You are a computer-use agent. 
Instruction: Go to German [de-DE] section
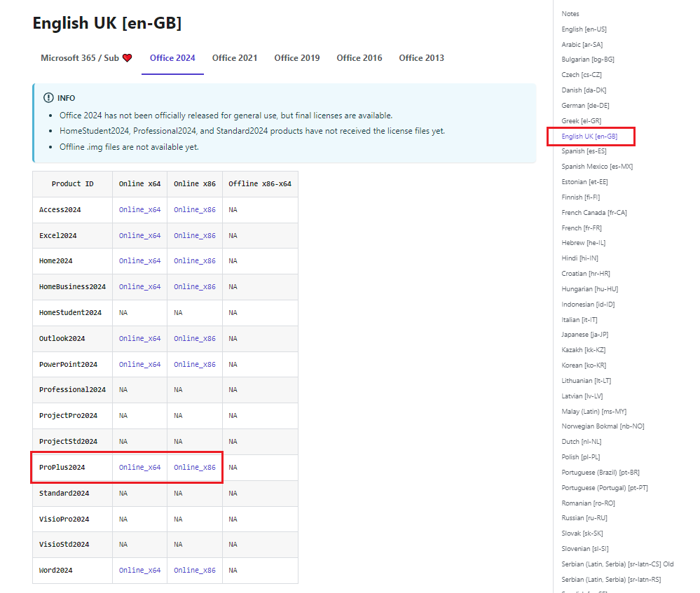pyautogui.click(x=585, y=106)
